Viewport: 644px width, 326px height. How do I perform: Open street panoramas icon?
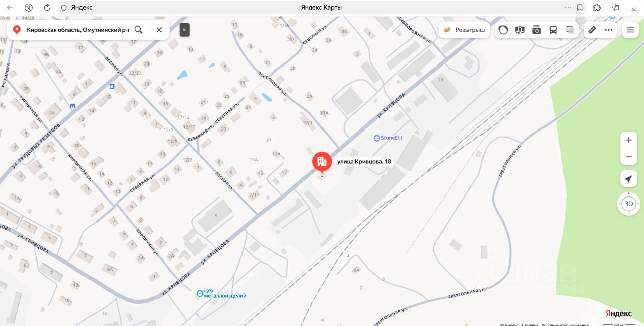coord(520,30)
